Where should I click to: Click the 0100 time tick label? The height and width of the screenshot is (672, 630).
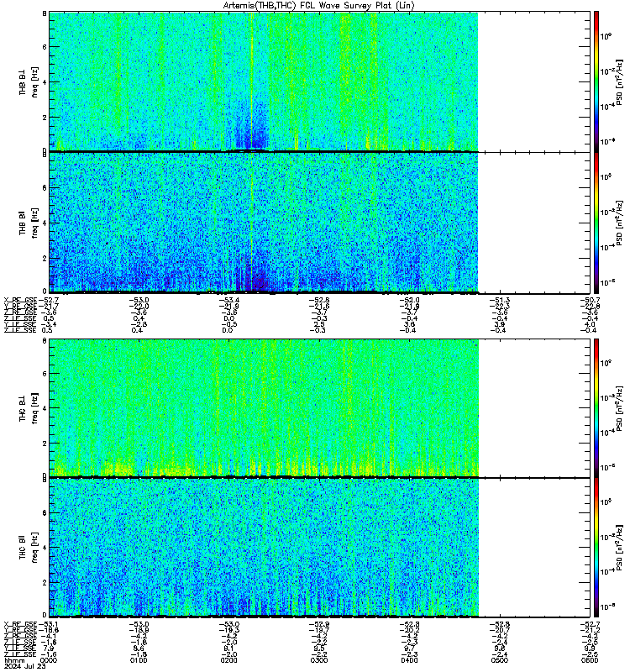click(x=139, y=660)
